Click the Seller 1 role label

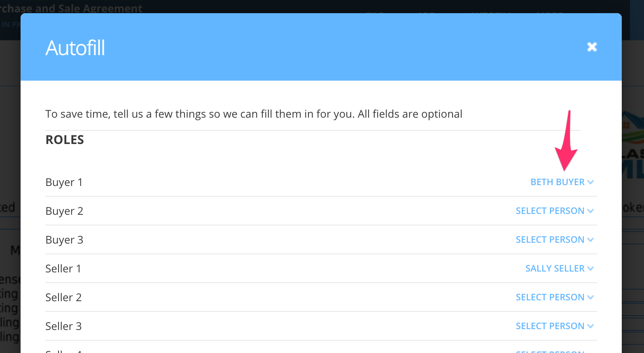tap(63, 269)
